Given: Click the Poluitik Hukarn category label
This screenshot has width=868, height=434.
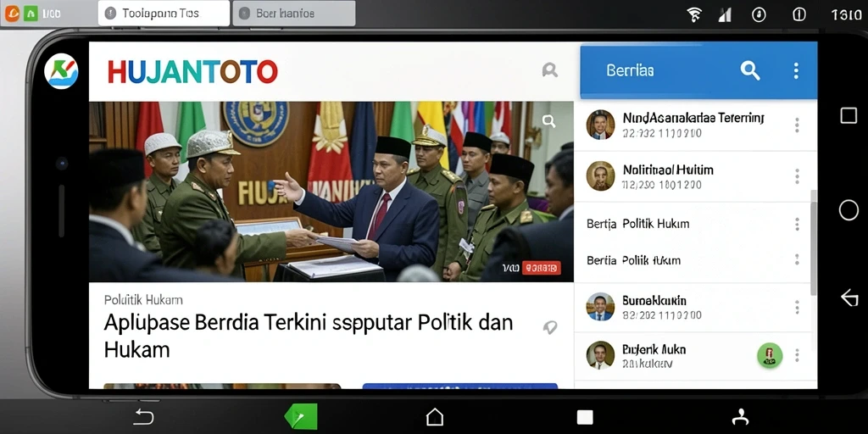Looking at the screenshot, I should click(x=143, y=300).
